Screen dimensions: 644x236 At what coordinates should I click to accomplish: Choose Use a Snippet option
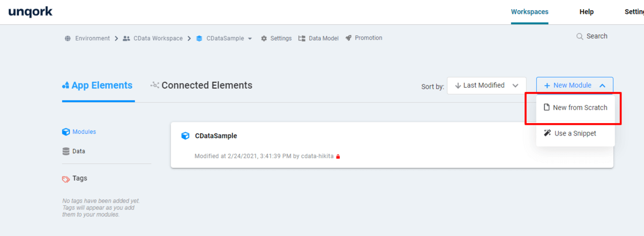(569, 133)
